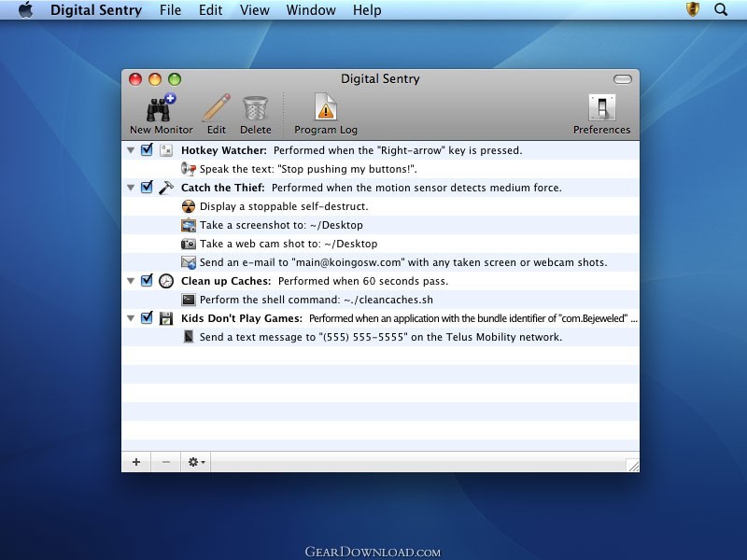Screen dimensions: 747x560
Task: Open the Window menu
Action: 311,10
